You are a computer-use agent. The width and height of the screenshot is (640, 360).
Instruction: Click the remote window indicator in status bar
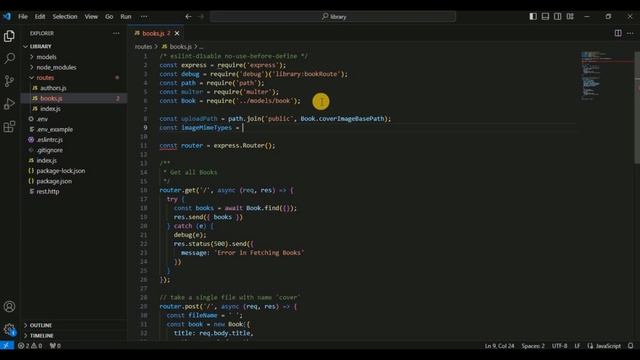[7, 346]
